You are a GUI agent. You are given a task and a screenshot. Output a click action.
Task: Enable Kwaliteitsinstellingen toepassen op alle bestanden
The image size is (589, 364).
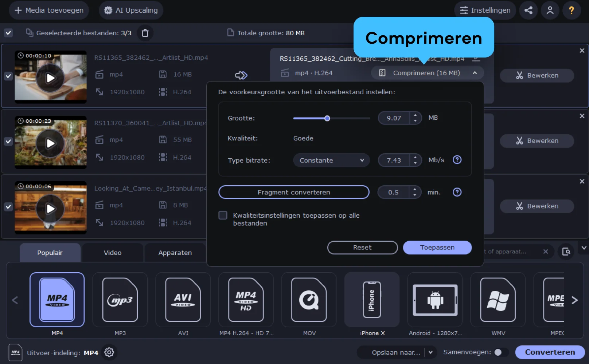(223, 215)
